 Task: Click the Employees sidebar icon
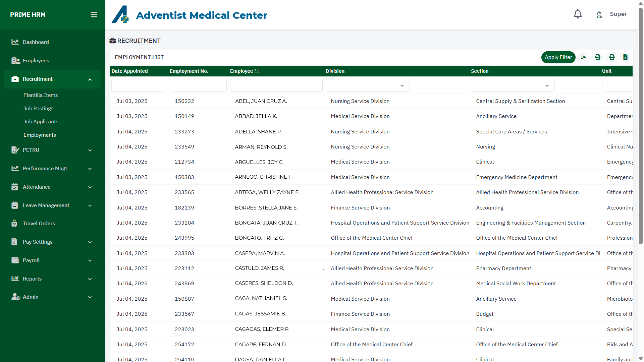click(15, 60)
